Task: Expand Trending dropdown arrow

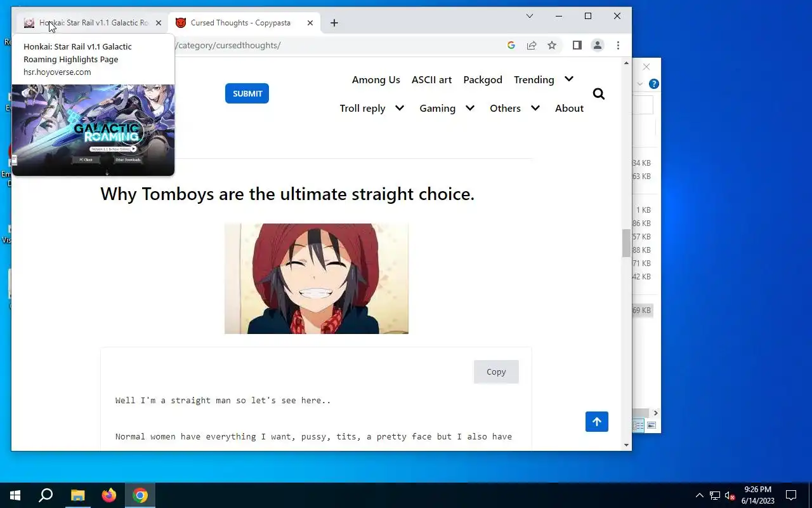Action: coord(569,79)
